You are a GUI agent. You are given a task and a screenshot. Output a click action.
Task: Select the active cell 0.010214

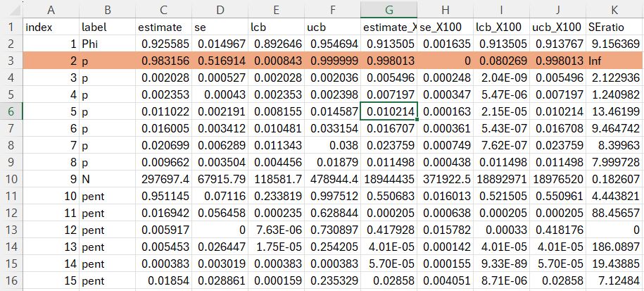tap(389, 112)
